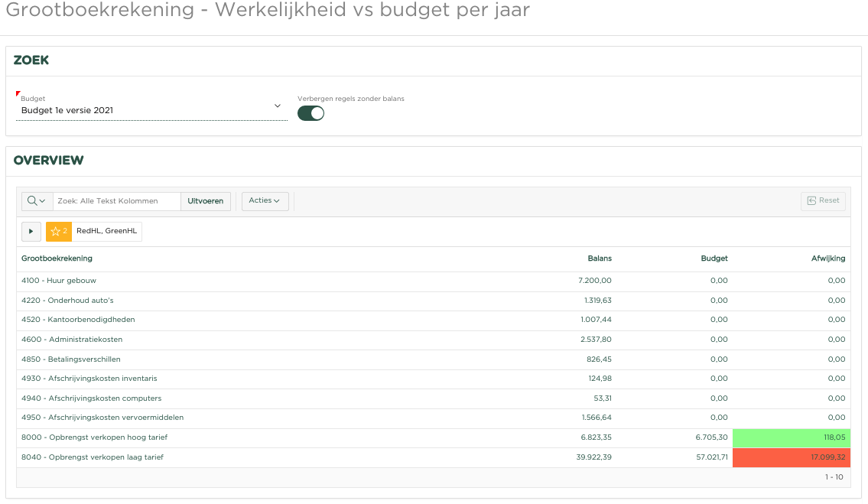
Task: Open 8040 - Opbrengst verkopen laag tarief
Action: coord(93,457)
